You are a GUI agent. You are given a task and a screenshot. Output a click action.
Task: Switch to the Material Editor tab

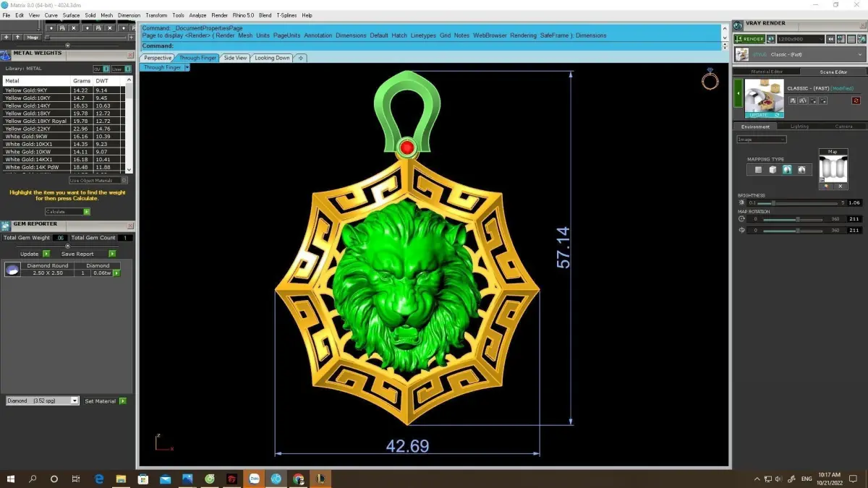tap(766, 72)
